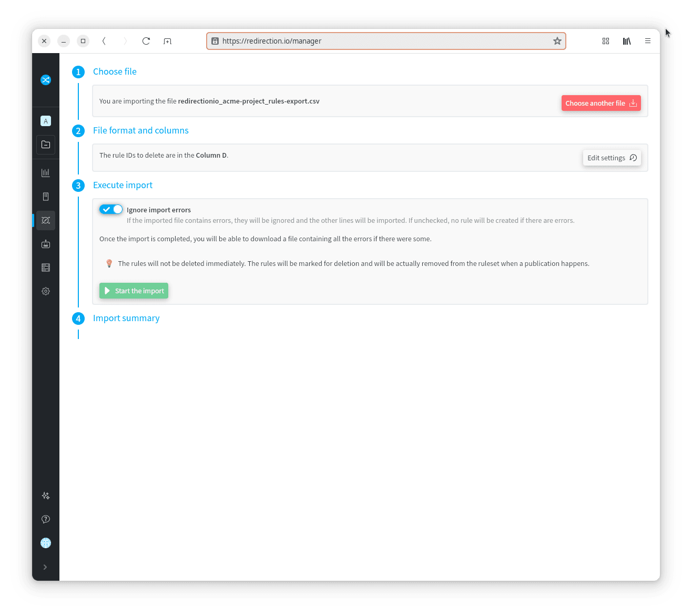Select the Execute import step heading

click(x=123, y=185)
